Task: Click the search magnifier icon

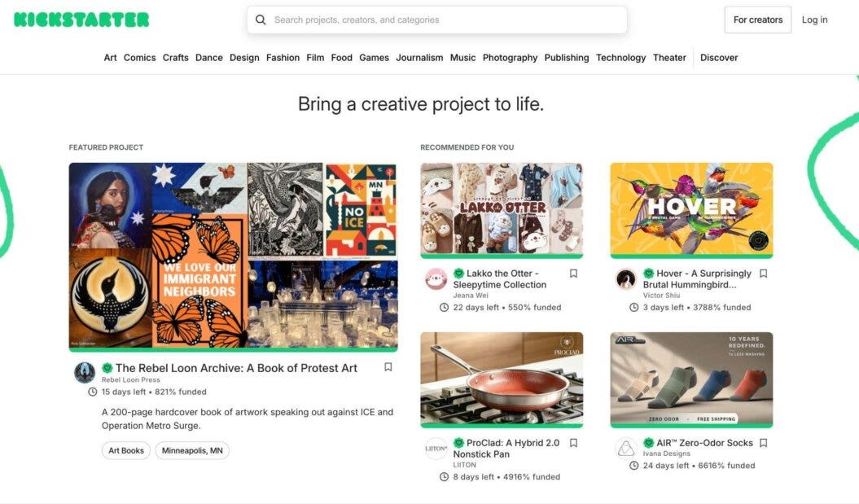Action: [261, 20]
